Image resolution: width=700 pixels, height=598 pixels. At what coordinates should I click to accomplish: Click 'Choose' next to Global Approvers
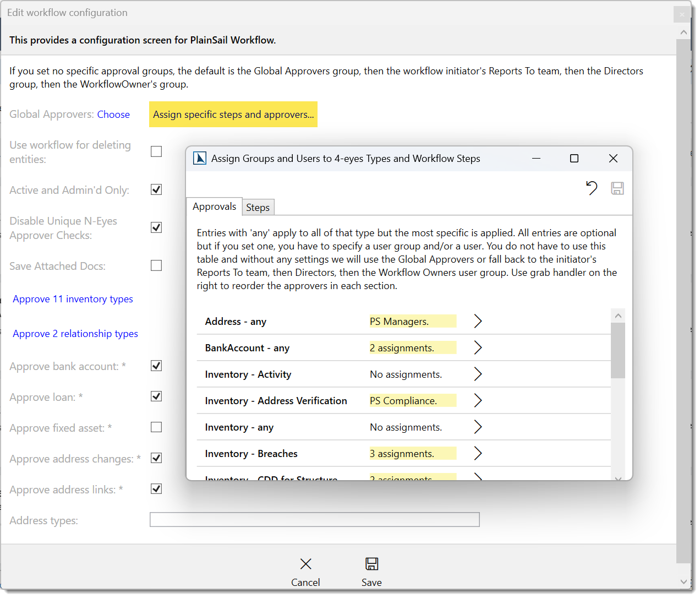[x=113, y=114]
